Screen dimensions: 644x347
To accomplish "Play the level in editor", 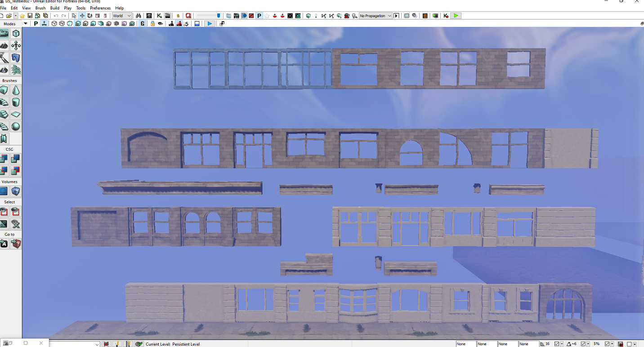I will (x=456, y=16).
